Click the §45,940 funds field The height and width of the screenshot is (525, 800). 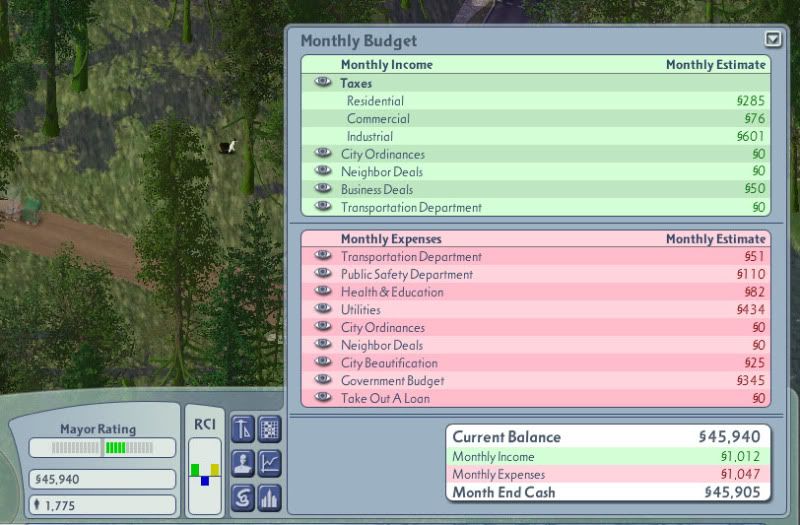click(103, 479)
